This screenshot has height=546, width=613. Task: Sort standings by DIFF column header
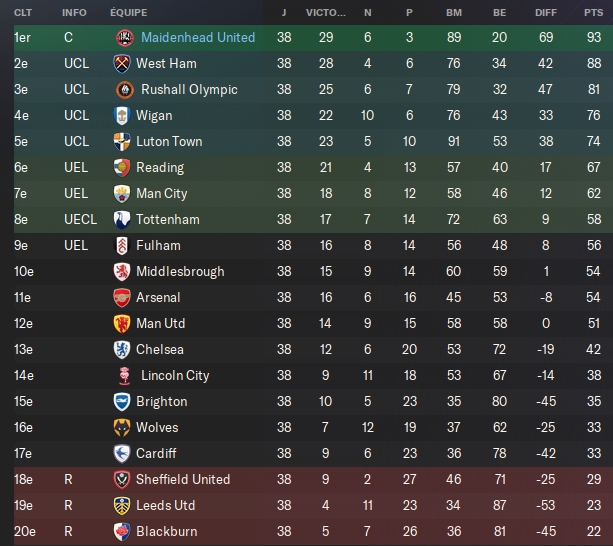click(545, 13)
